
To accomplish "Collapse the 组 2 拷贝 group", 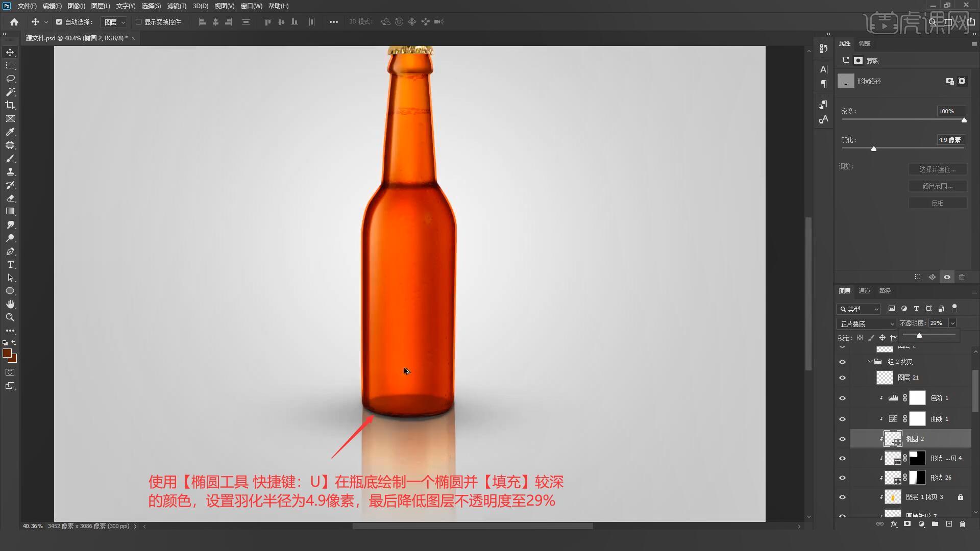I will (x=870, y=362).
